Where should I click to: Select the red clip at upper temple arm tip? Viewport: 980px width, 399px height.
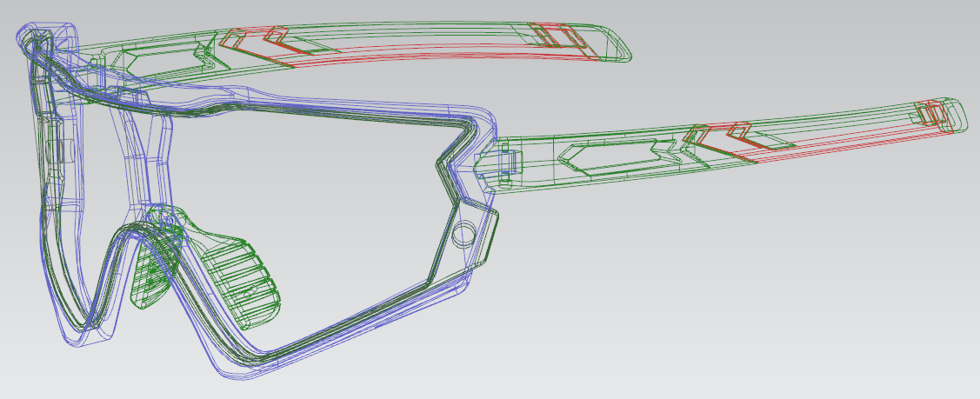(x=557, y=36)
